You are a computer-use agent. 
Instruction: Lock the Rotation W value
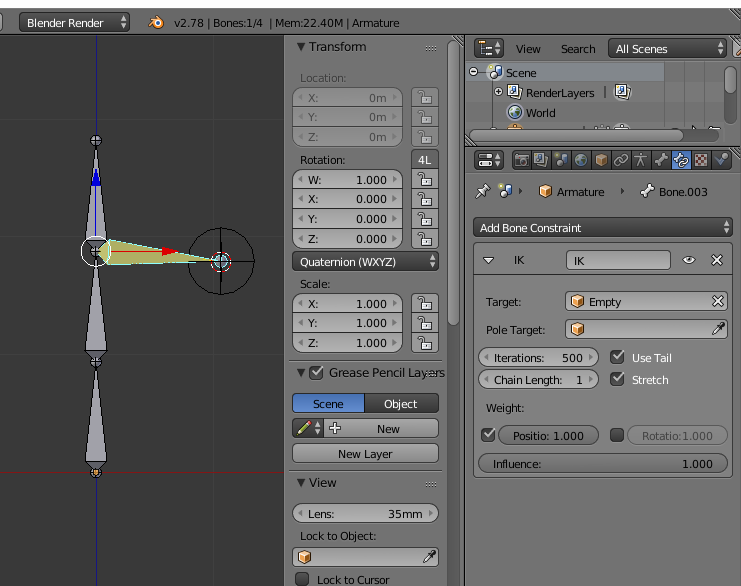[x=425, y=180]
